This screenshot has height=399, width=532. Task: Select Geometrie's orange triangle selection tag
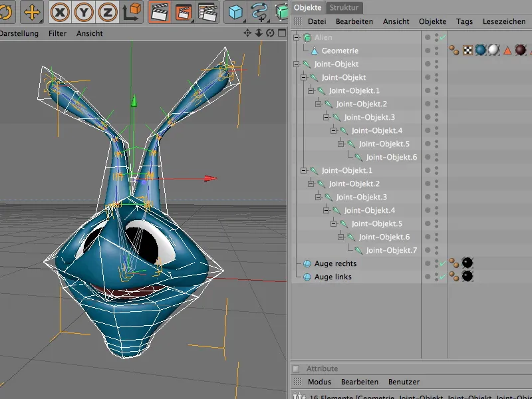tap(507, 51)
